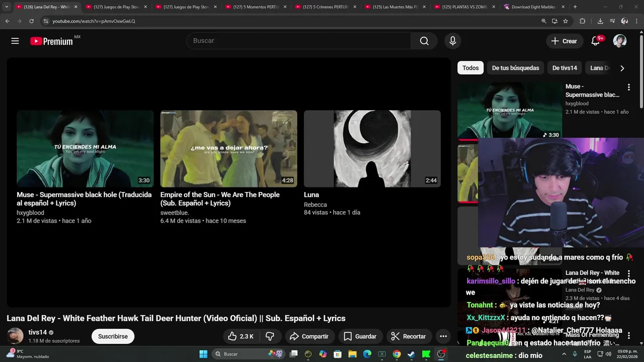644x362 pixels.
Task: Click Recortar clip button
Action: pos(409,336)
